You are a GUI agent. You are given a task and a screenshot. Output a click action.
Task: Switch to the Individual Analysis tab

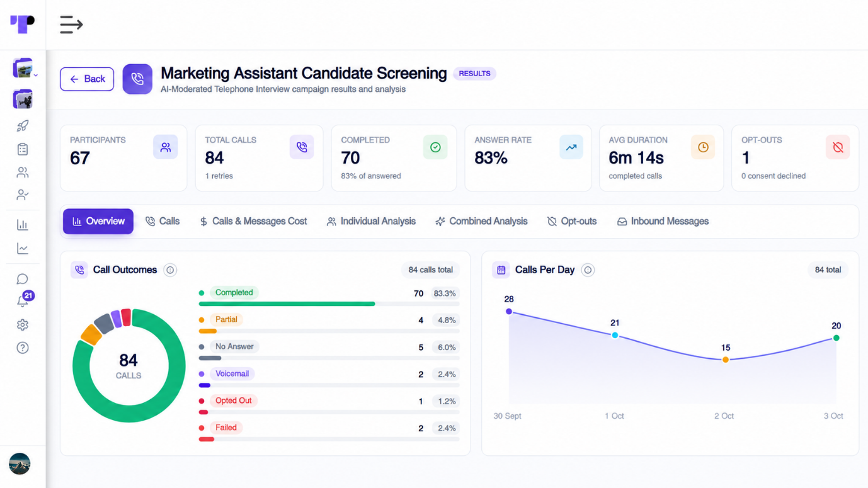point(371,222)
